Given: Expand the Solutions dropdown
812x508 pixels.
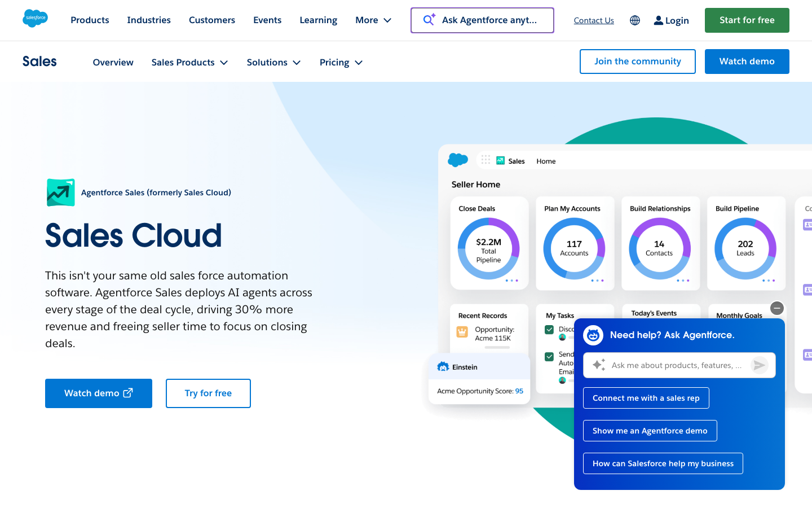Looking at the screenshot, I should point(273,62).
